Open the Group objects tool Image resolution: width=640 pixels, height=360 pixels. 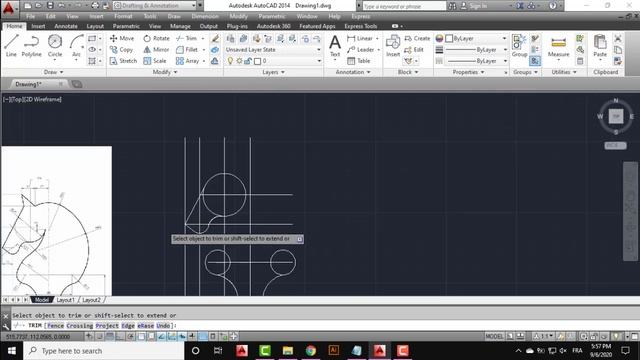519,46
